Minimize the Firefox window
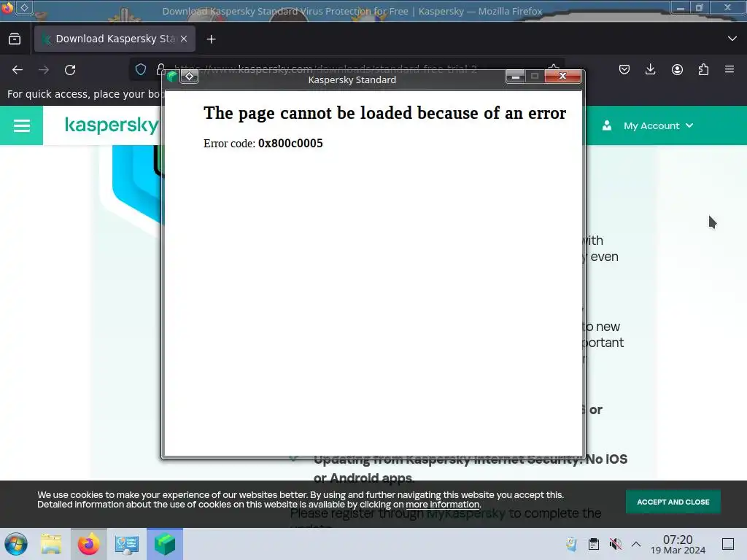The height and width of the screenshot is (560, 747). tap(681, 7)
